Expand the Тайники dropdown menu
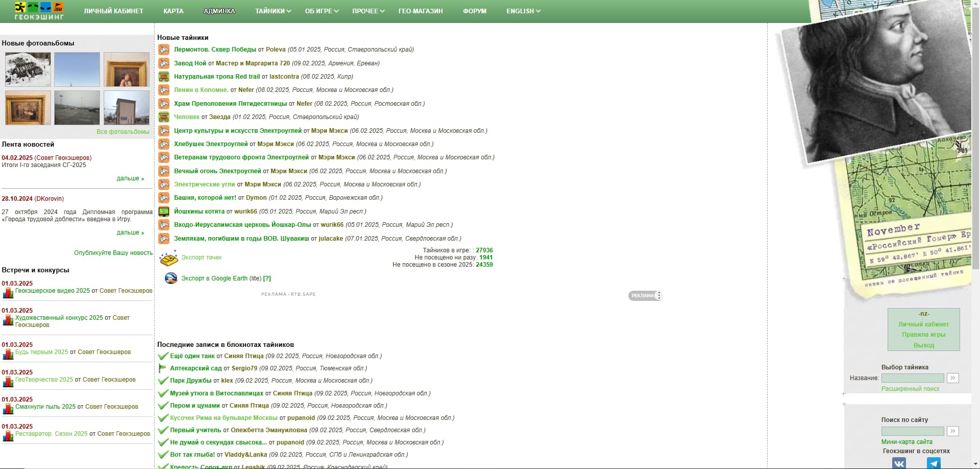Screen dimensions: 980x469 click(273, 11)
